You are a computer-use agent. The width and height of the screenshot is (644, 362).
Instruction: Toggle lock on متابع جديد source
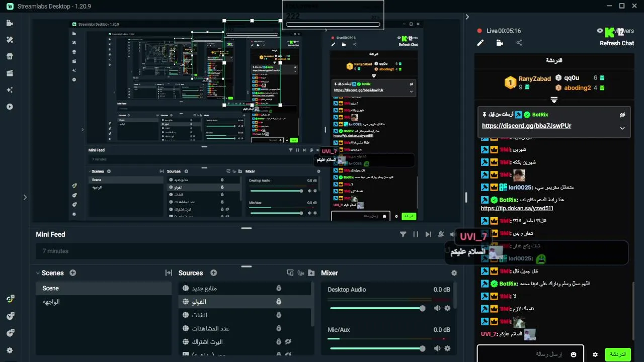278,288
